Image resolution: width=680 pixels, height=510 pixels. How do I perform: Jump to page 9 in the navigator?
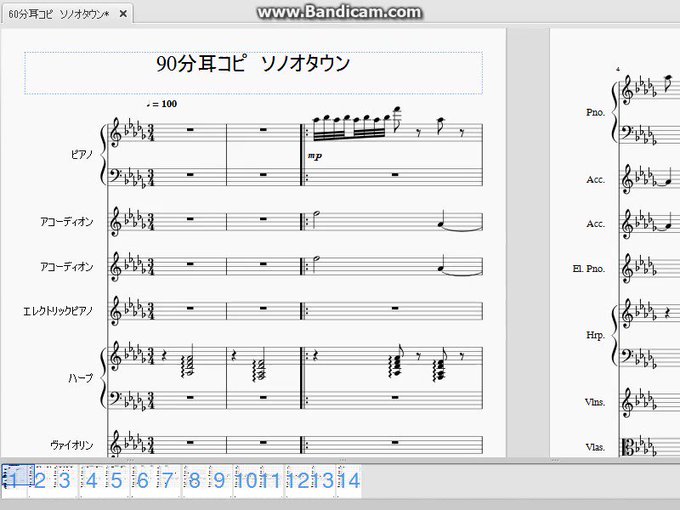click(219, 481)
